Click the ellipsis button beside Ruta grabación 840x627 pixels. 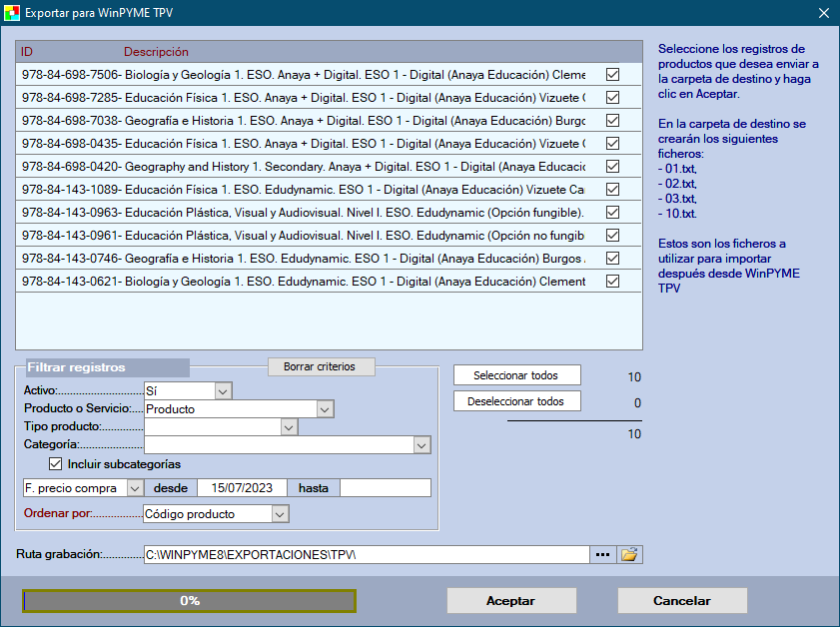coord(603,554)
